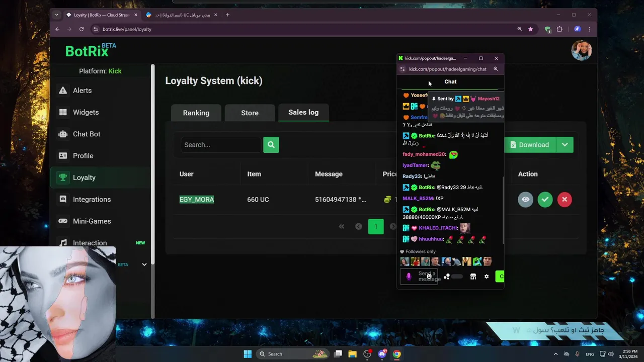
Task: Open the Chrome three-dot menu
Action: pos(589,29)
